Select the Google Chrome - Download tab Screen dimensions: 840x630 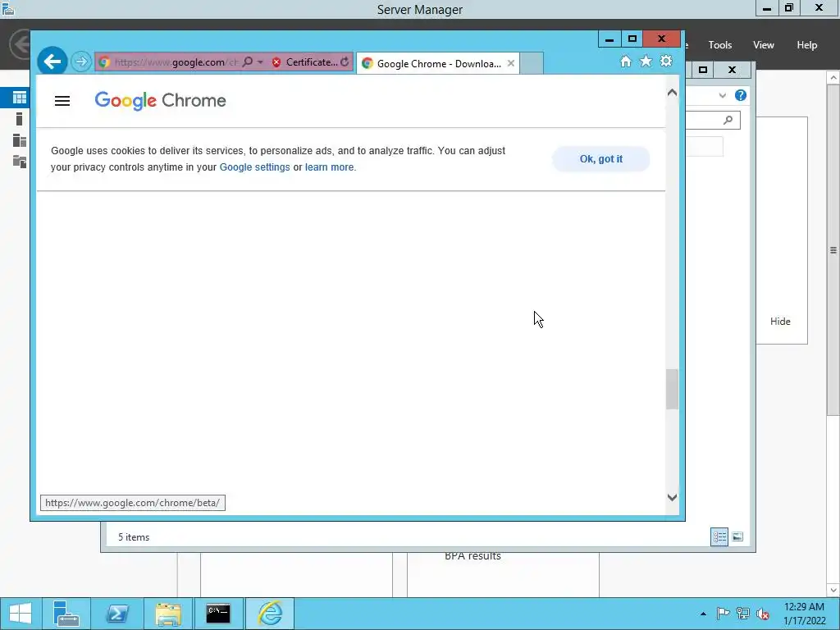pyautogui.click(x=438, y=63)
